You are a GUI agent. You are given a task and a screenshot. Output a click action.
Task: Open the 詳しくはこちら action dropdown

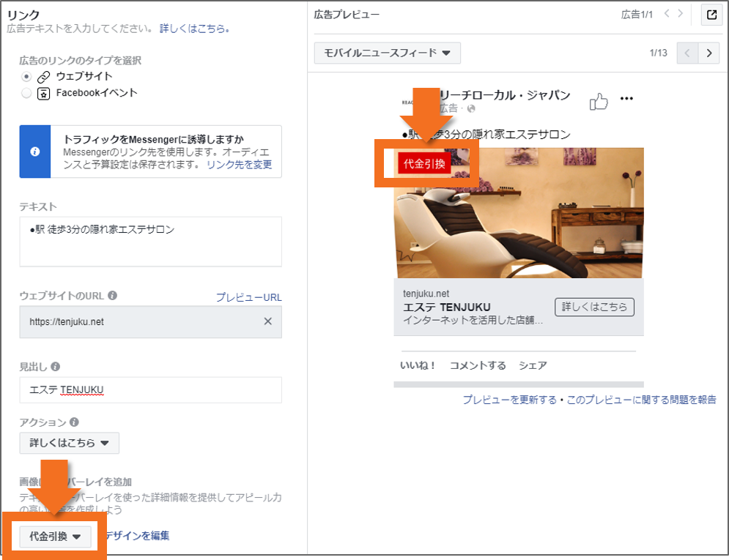tap(70, 443)
